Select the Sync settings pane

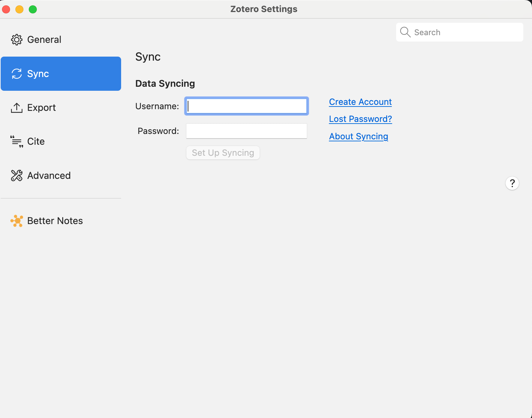click(x=61, y=74)
